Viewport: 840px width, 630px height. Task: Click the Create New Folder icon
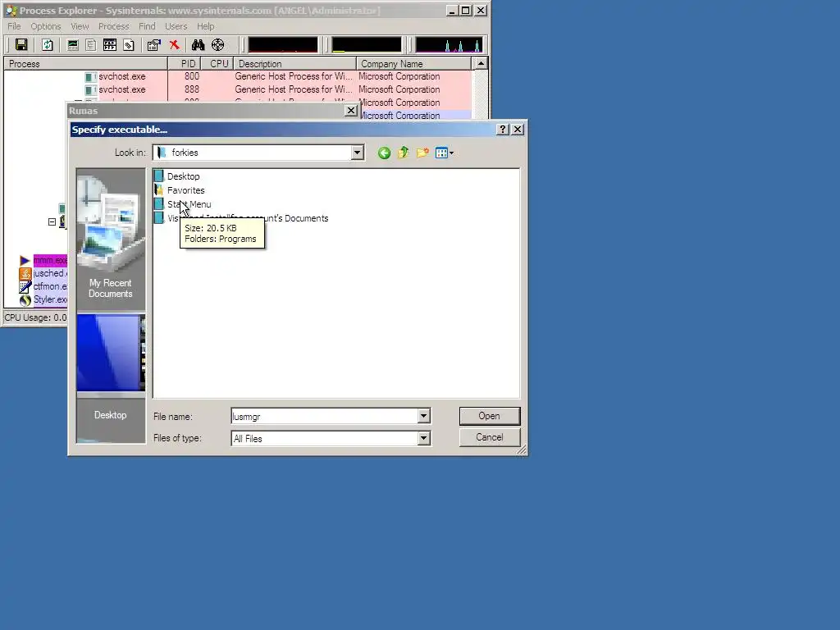pyautogui.click(x=422, y=153)
